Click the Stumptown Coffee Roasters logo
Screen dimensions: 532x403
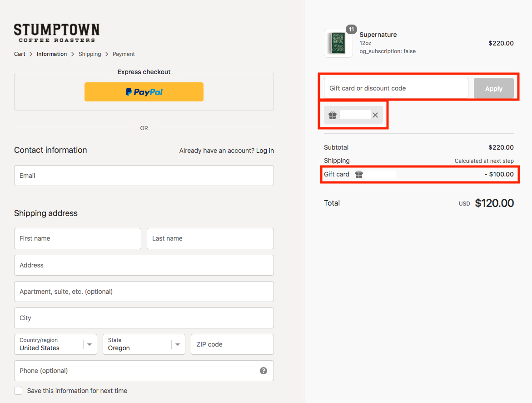tap(57, 33)
